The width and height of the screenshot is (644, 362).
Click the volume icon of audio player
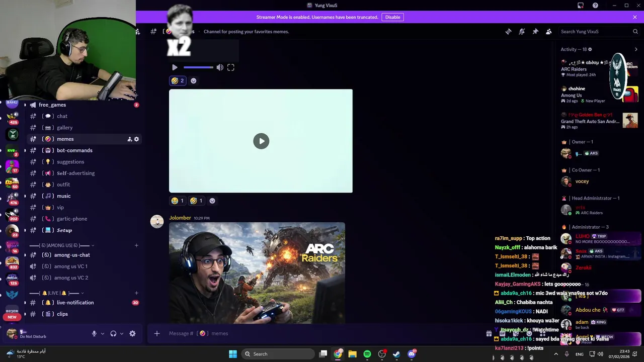(220, 67)
